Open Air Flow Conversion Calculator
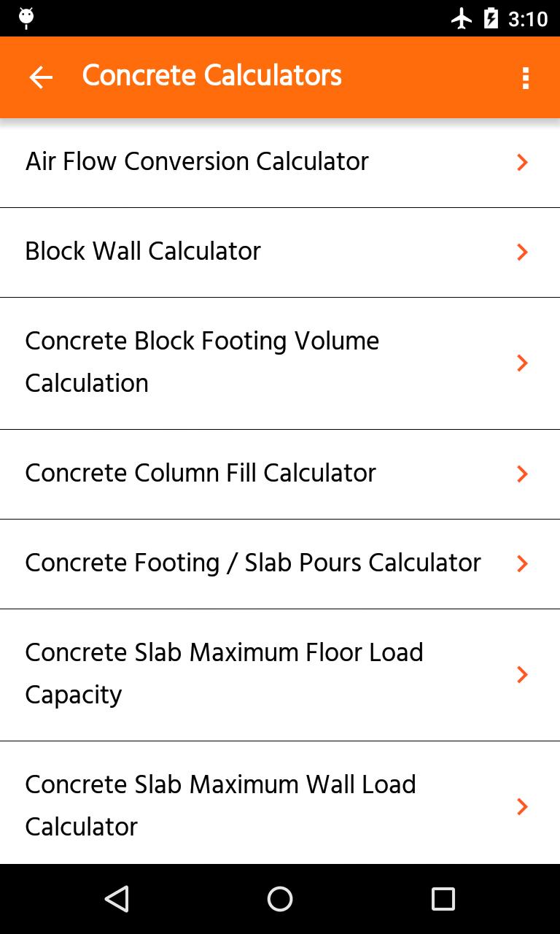The image size is (560, 934). click(197, 162)
